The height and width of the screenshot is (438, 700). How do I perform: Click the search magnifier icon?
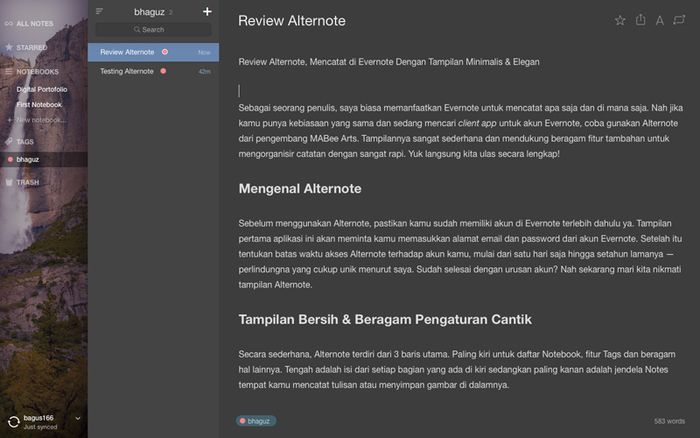pyautogui.click(x=137, y=29)
